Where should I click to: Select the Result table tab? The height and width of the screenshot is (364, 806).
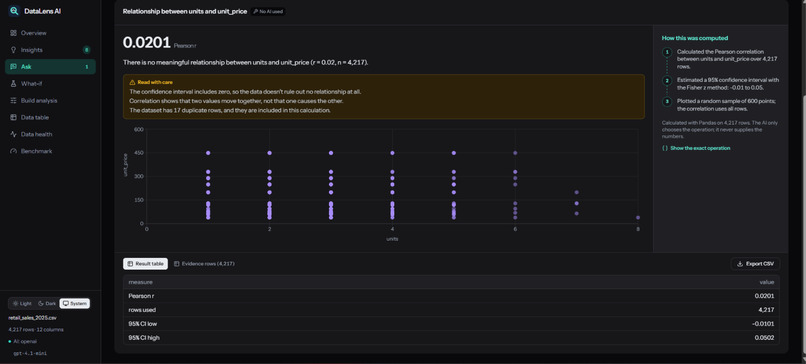[x=145, y=264]
